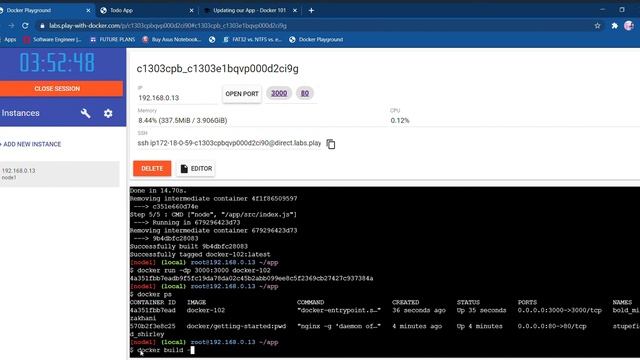Open the port 3000 link

point(279,93)
